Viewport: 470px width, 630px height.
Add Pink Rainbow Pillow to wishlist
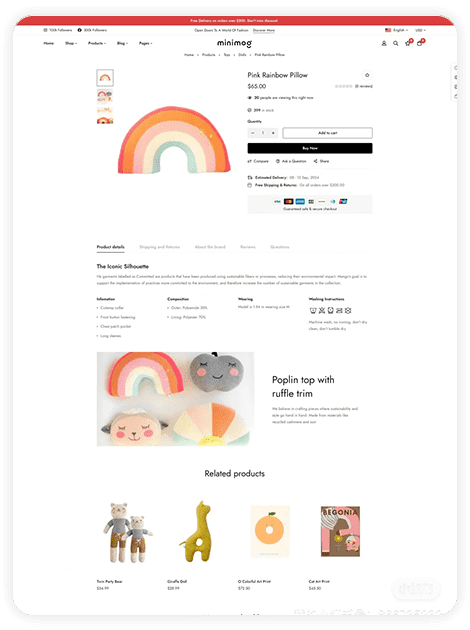pos(367,75)
